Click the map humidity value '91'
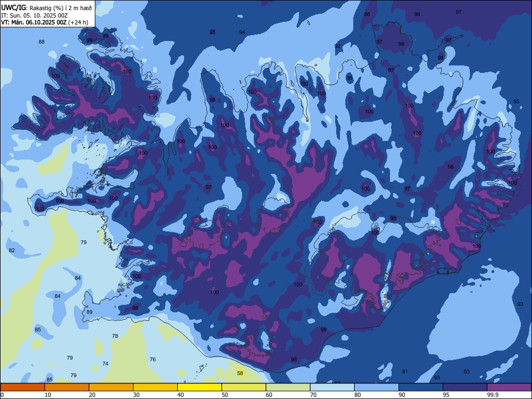The image size is (532, 399). pyautogui.click(x=405, y=371)
